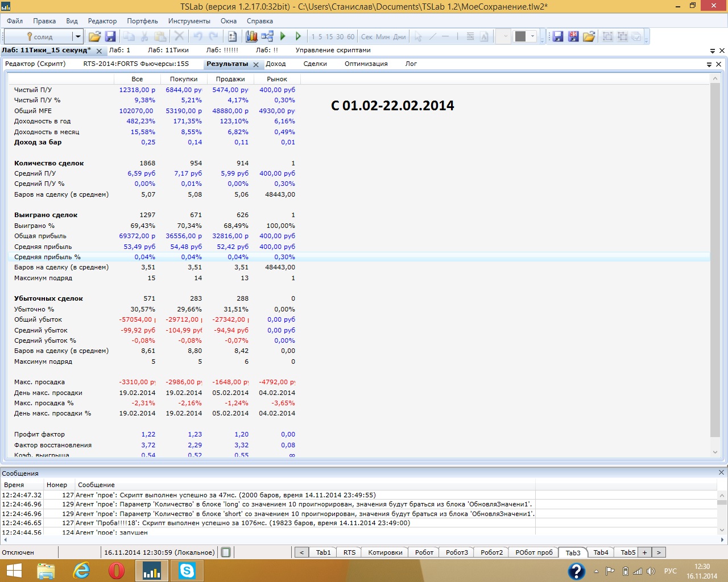Viewport: 728px width, 582px height.
Task: Open the results panel options dropdown arrow
Action: click(709, 64)
